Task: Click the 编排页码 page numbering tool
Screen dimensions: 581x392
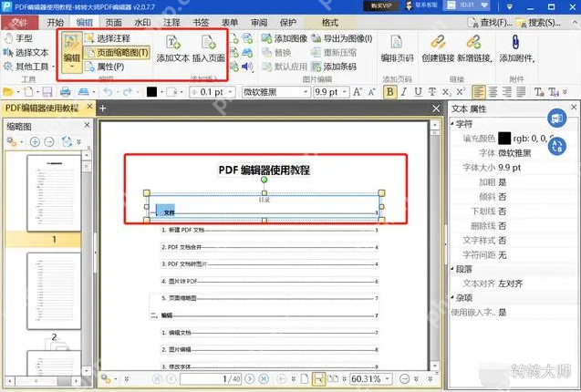Action: pyautogui.click(x=397, y=48)
